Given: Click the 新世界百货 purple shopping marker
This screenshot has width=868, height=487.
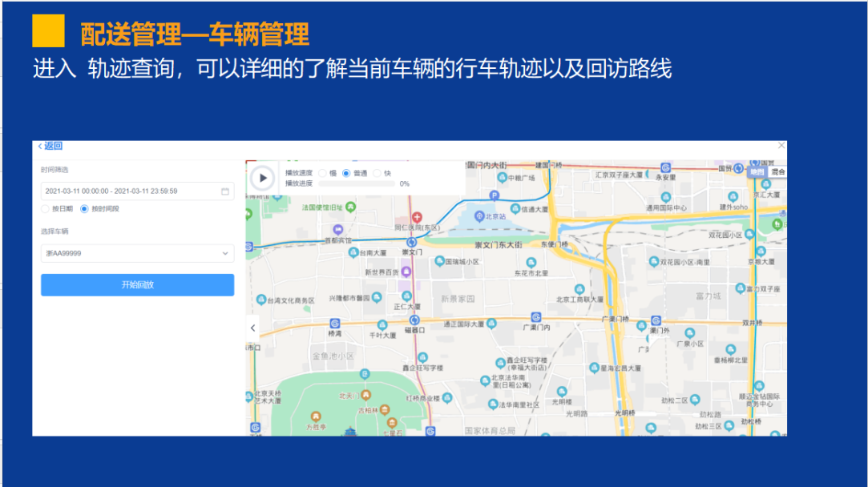Looking at the screenshot, I should pyautogui.click(x=406, y=272).
